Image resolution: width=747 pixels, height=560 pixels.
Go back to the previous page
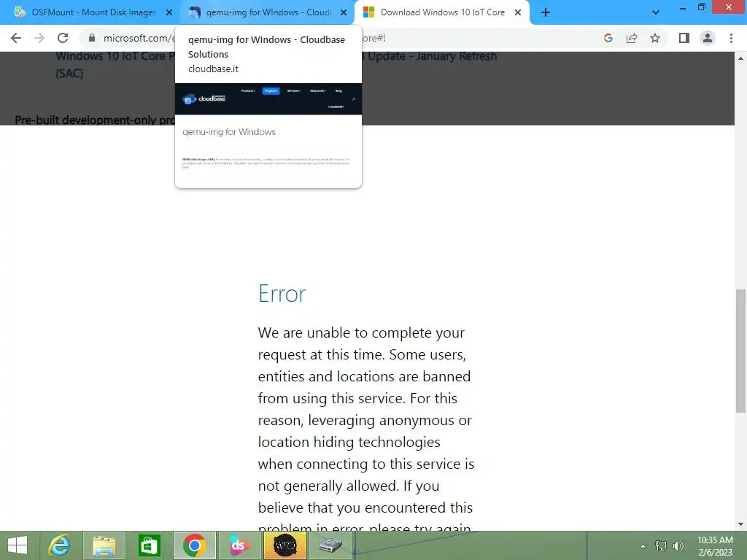coord(16,38)
